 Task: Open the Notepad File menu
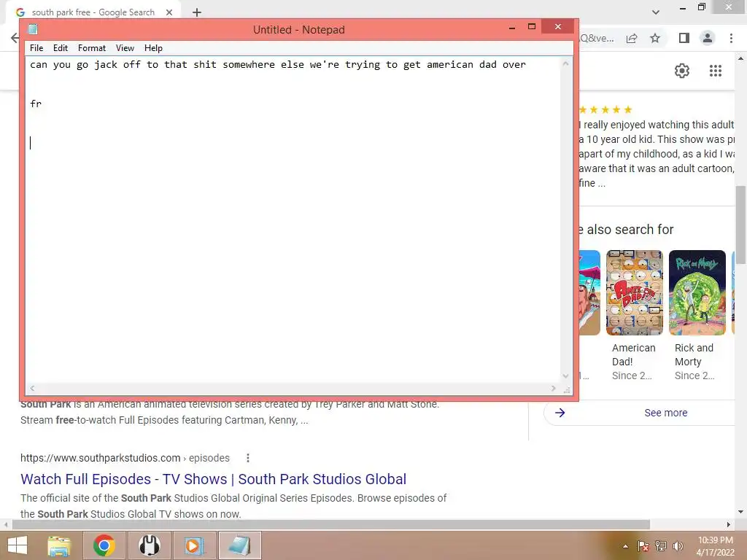[36, 48]
